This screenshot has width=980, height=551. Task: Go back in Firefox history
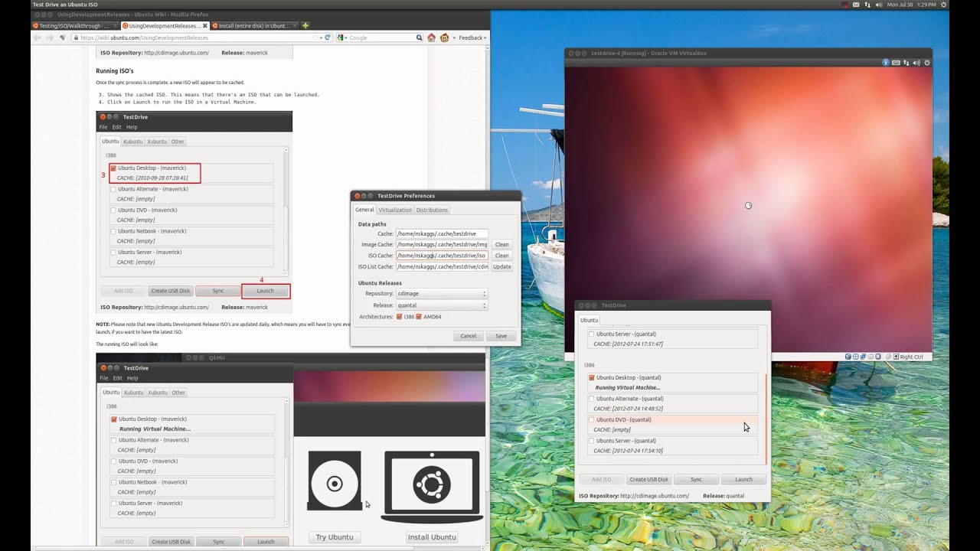tap(36, 37)
